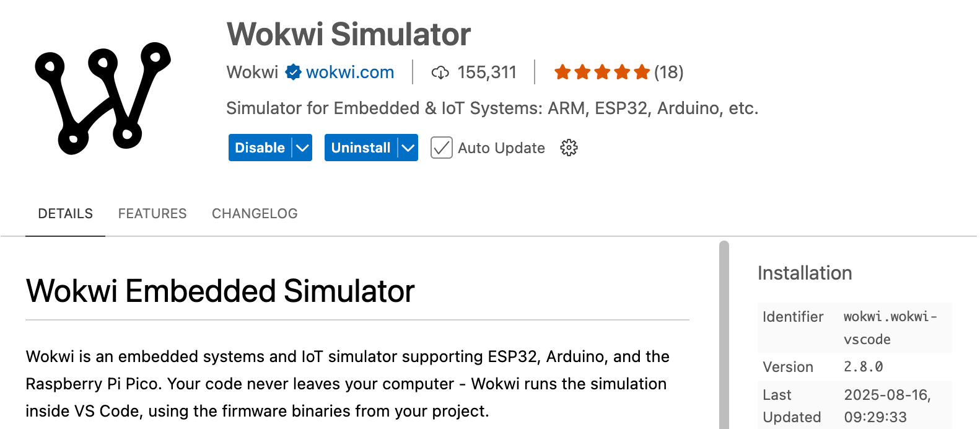Click the Uninstall button
Screen dimensions: 980x429
pos(361,148)
